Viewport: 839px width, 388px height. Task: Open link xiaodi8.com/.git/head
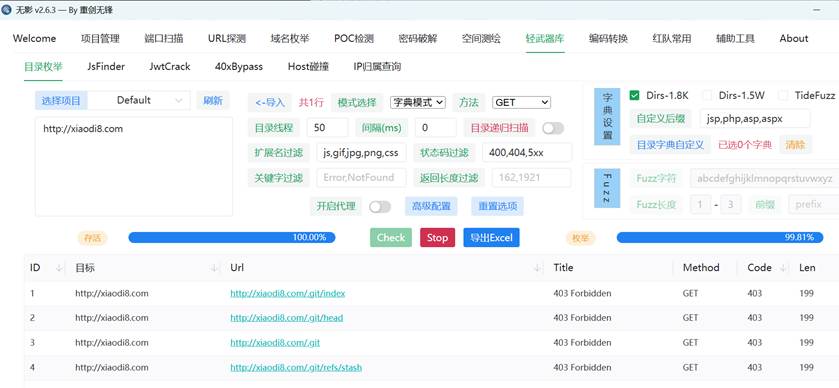pos(287,318)
